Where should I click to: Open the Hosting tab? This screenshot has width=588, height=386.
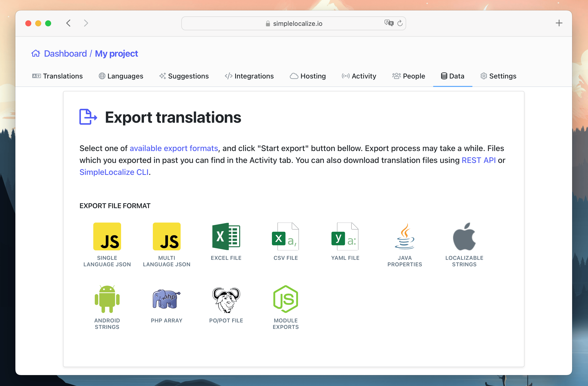pyautogui.click(x=308, y=76)
